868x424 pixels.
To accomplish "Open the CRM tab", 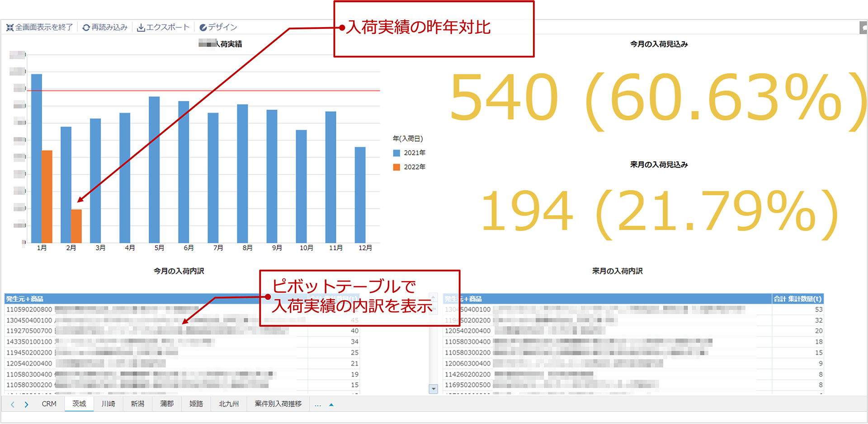I will (x=49, y=404).
